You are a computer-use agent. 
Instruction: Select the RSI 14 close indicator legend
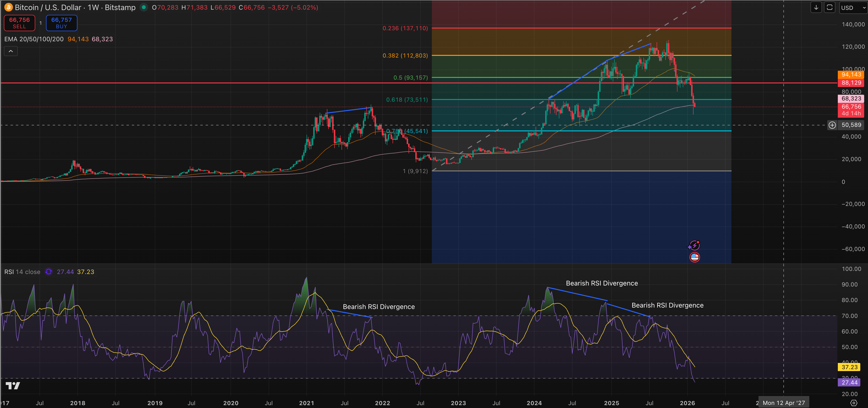22,272
